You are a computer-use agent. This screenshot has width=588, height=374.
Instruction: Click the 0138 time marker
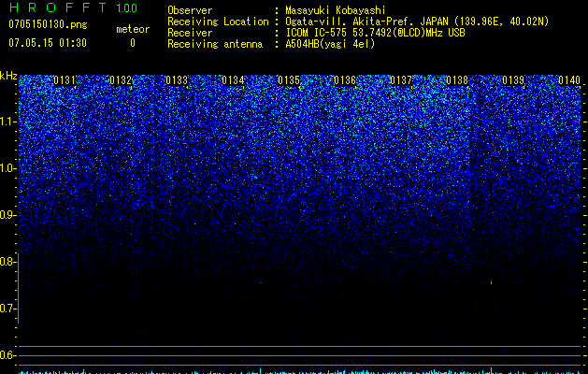tap(457, 80)
